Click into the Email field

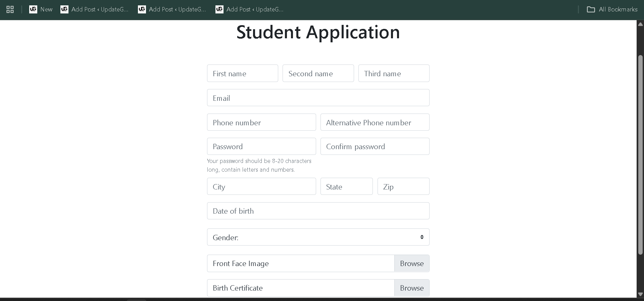[318, 98]
